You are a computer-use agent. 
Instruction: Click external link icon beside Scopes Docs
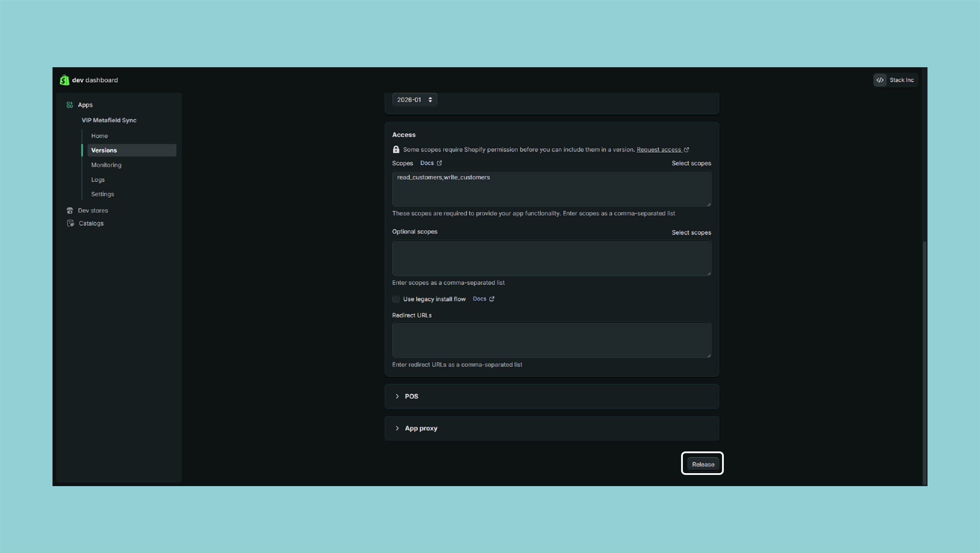(439, 163)
